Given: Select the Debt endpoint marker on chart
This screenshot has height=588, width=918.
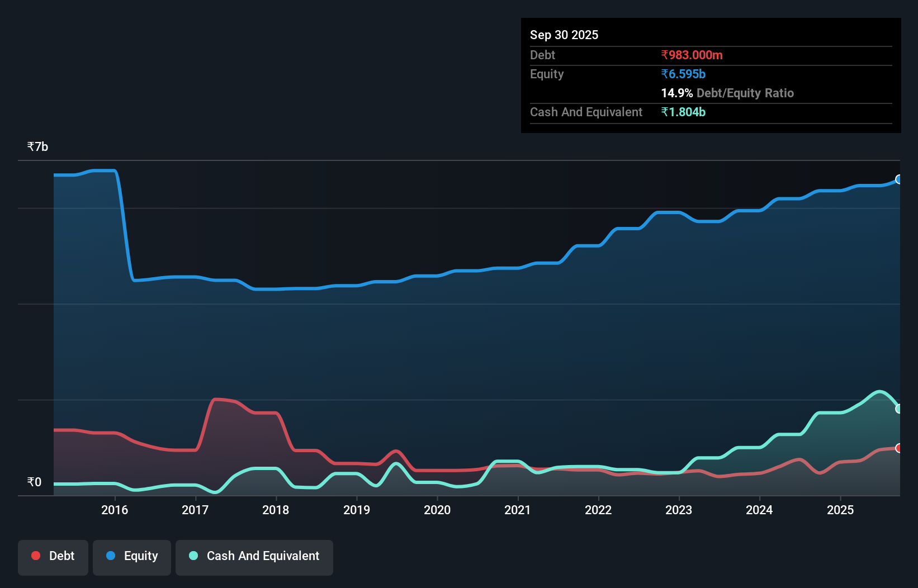Looking at the screenshot, I should click(899, 448).
